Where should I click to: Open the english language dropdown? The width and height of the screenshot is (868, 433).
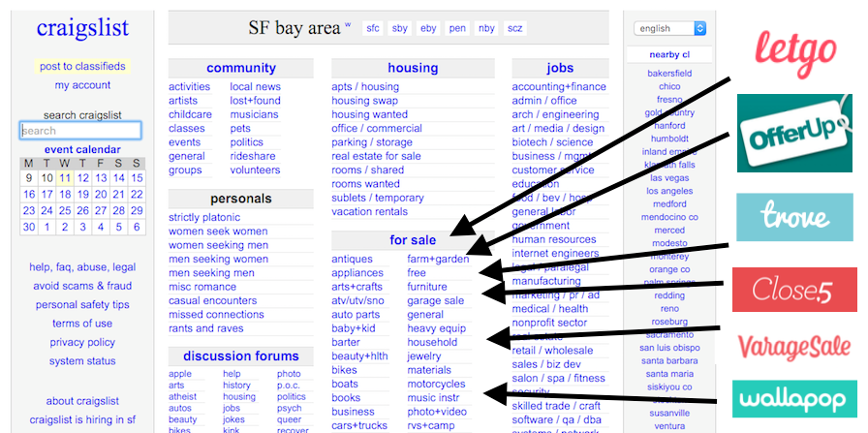[669, 28]
